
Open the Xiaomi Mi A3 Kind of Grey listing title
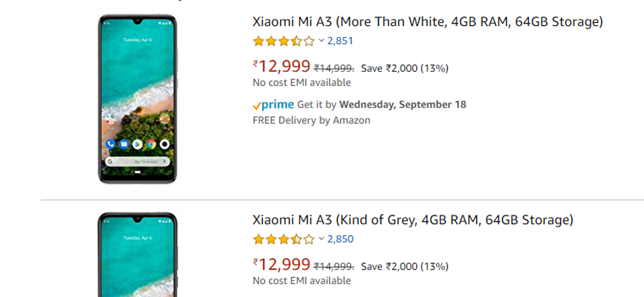tap(413, 220)
